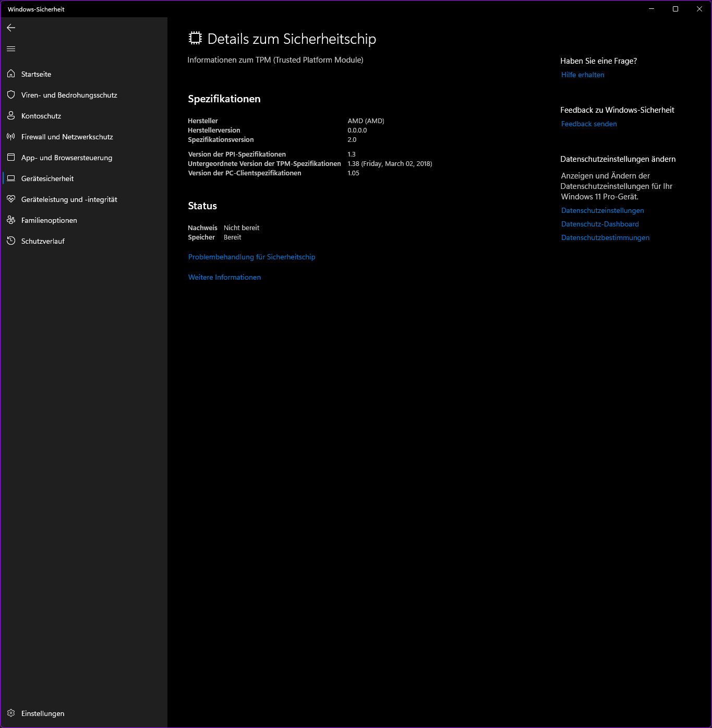The image size is (712, 728).
Task: Click the laptop icon for Gerätesicherheit
Action: [11, 178]
